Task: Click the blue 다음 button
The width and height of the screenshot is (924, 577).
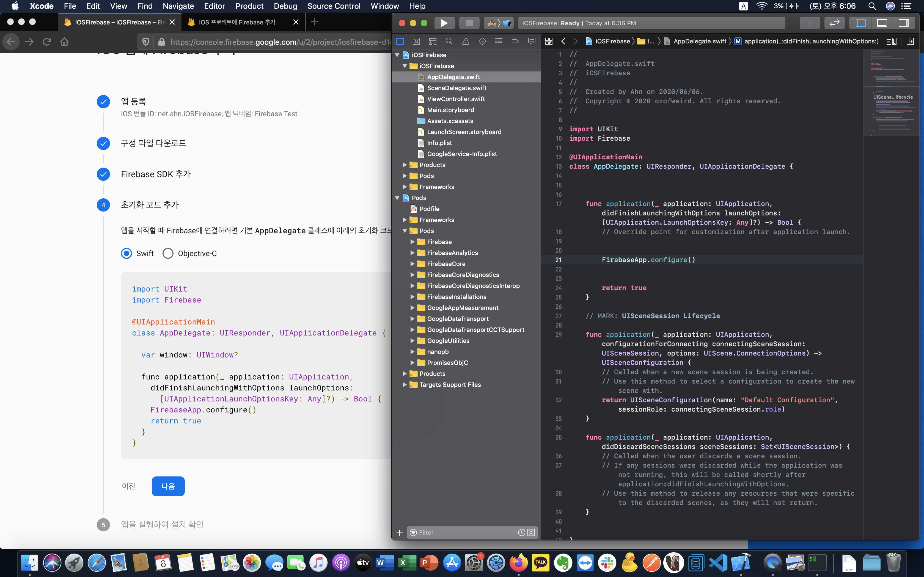Action: click(x=168, y=486)
